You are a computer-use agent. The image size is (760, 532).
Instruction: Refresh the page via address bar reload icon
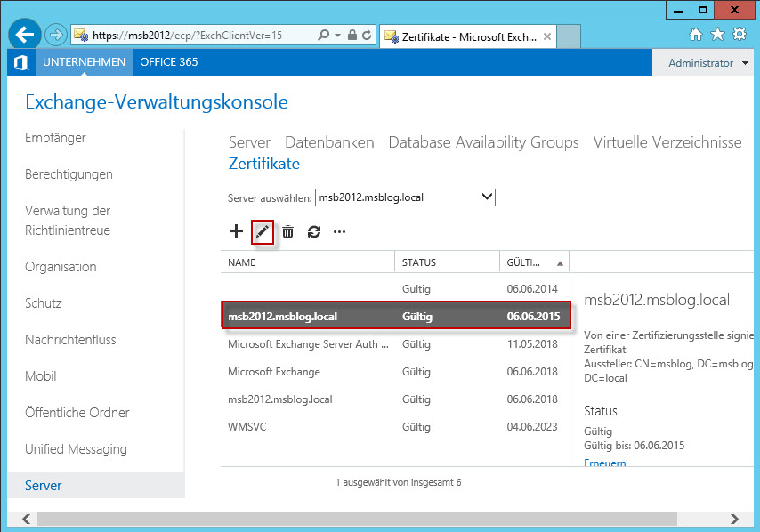[x=367, y=35]
